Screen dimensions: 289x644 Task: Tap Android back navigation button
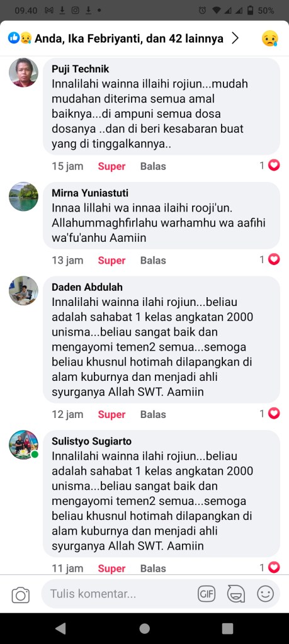click(60, 628)
